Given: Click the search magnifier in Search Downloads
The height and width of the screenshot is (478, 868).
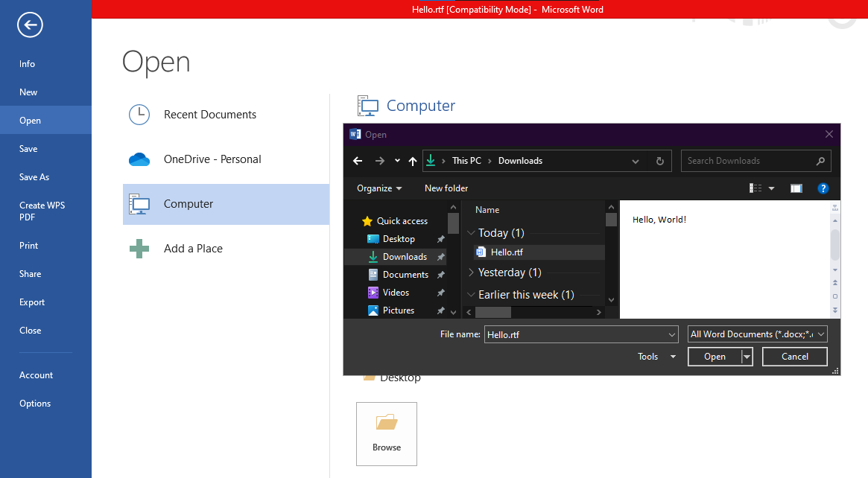Looking at the screenshot, I should pos(820,161).
